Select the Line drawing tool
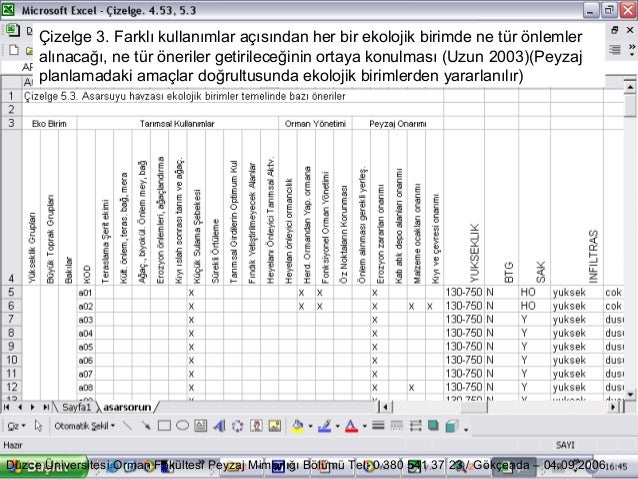Viewport: 638px width, 479px height. 127,426
